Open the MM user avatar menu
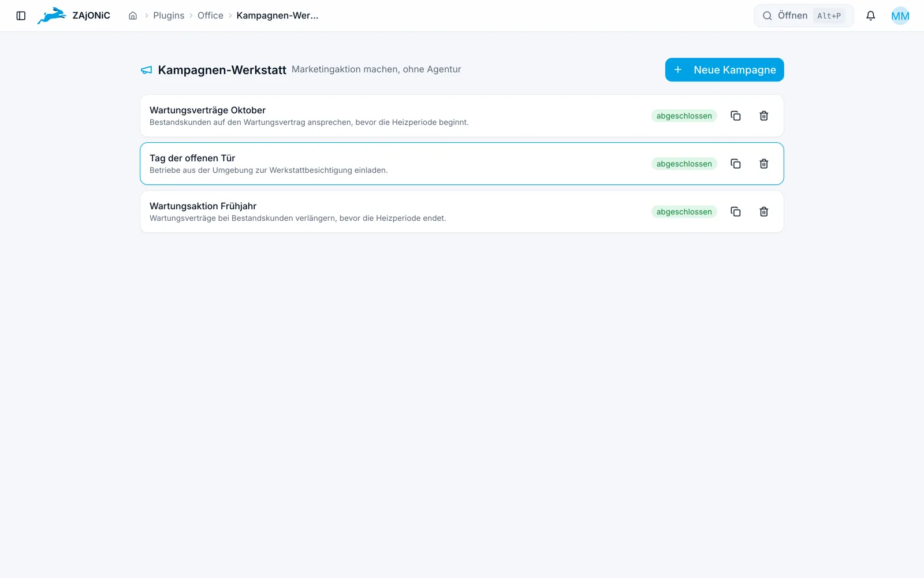This screenshot has height=578, width=924. (x=900, y=16)
